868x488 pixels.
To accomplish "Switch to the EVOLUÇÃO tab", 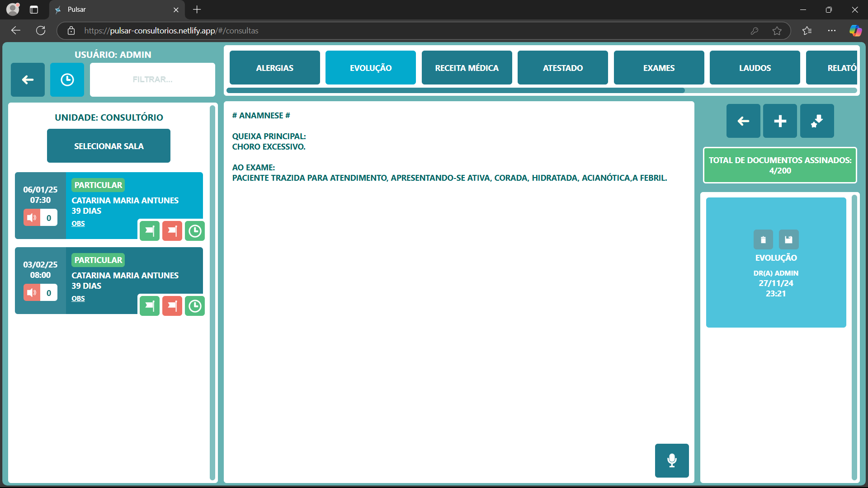I will [x=371, y=68].
